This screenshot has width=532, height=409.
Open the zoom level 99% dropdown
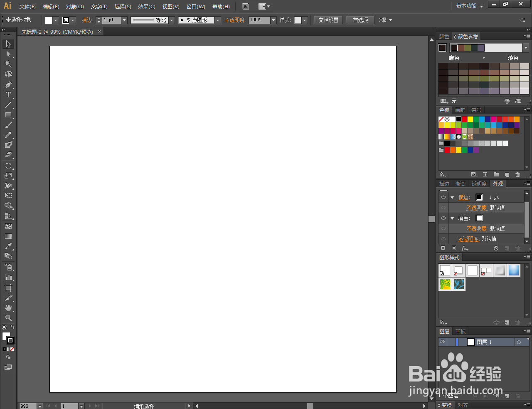(x=40, y=406)
